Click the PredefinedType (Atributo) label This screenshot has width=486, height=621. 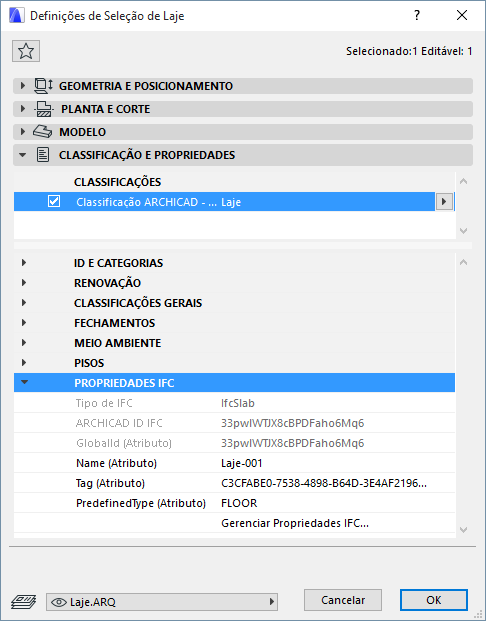pos(141,503)
